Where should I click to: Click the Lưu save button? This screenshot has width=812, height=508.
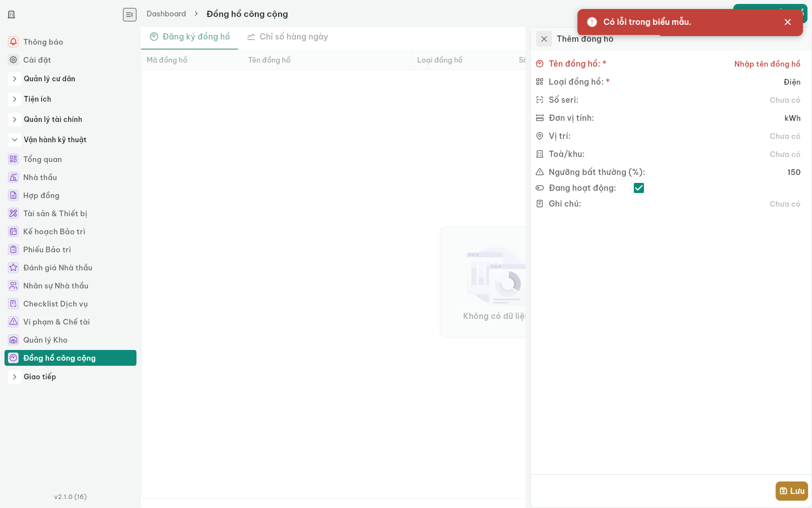point(792,491)
